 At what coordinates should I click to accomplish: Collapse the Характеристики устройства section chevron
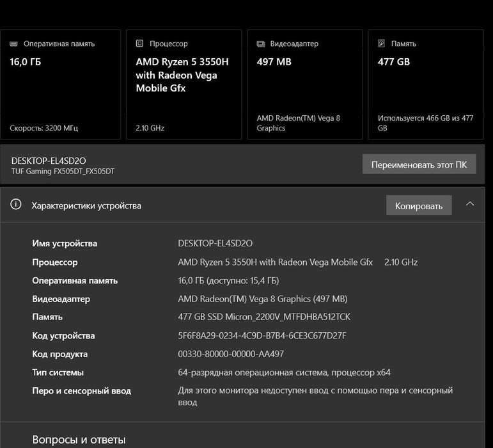[x=470, y=204]
